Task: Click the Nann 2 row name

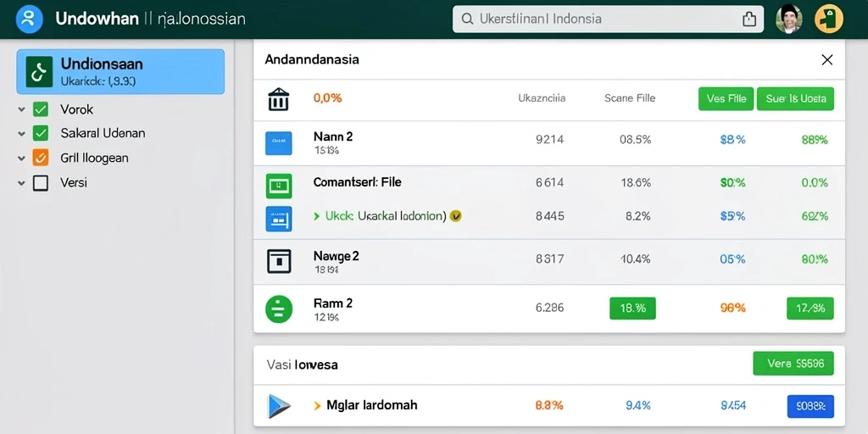Action: pyautogui.click(x=332, y=136)
